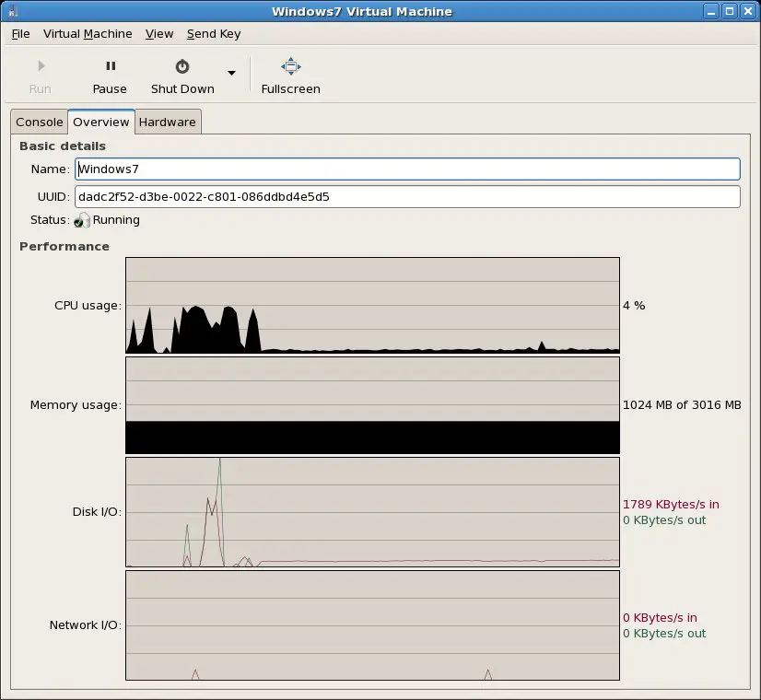
Task: Click the CPU usage graph
Action: (372, 305)
